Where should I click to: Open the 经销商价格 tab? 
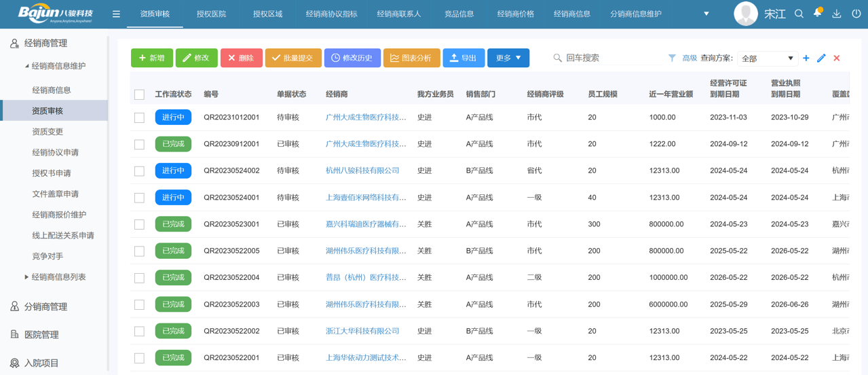point(515,14)
